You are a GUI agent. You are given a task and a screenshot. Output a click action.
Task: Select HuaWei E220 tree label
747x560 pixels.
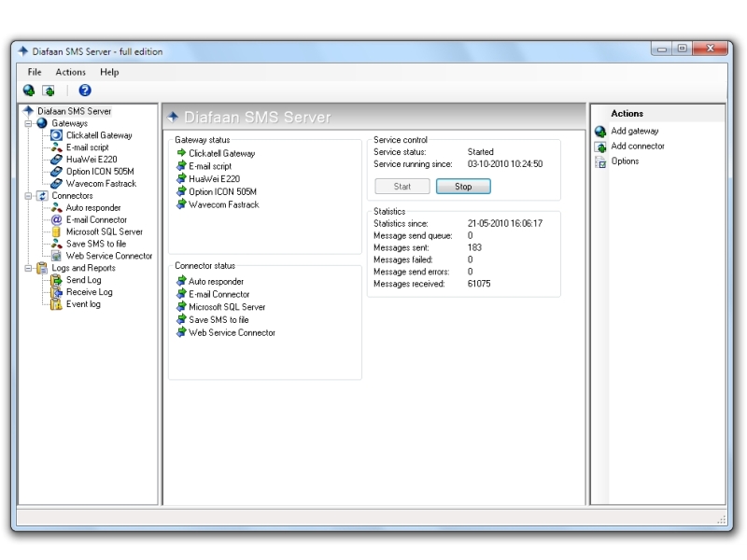tap(92, 160)
